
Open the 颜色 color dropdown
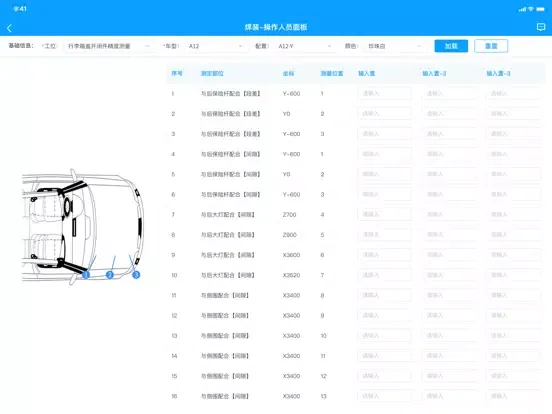click(395, 46)
